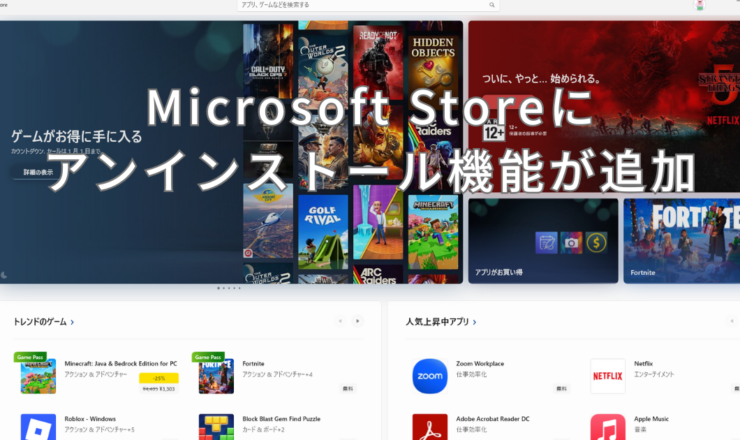740x440 pixels.
Task: Click the 無料 button for Zoom Workplace
Action: point(561,389)
